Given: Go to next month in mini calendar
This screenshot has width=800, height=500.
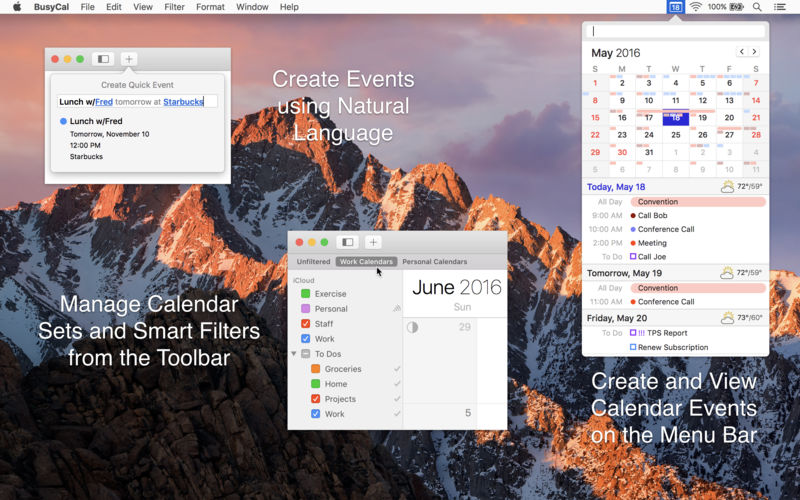Looking at the screenshot, I should [x=754, y=52].
